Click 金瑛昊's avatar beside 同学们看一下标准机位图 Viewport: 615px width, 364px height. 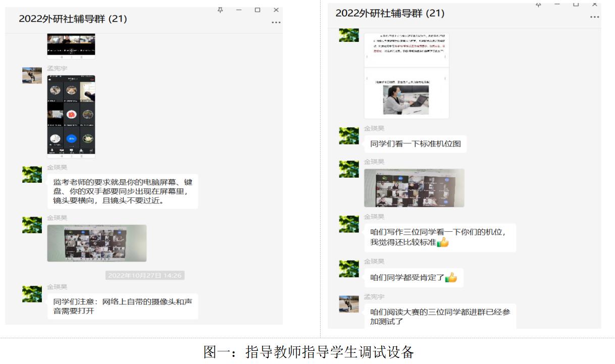[349, 136]
